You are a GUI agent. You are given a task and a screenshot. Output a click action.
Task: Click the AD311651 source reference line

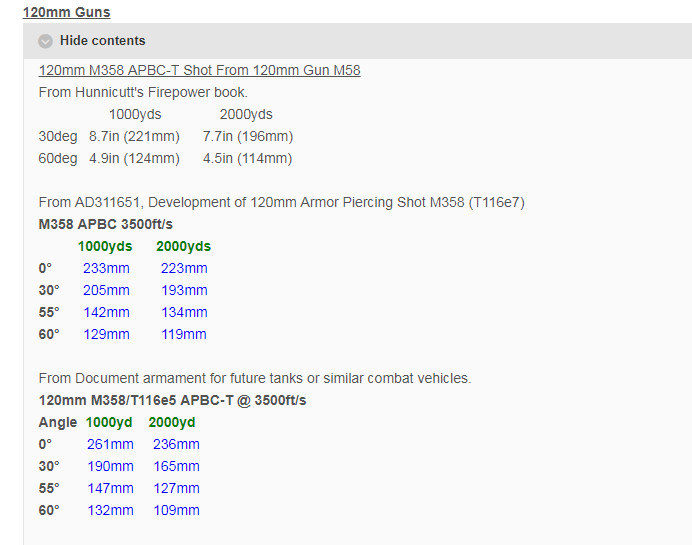[281, 202]
